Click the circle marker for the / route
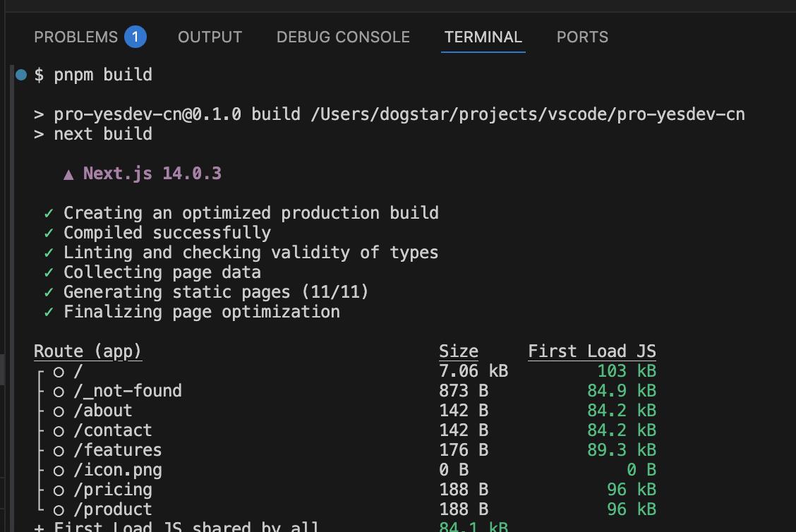The width and height of the screenshot is (796, 532). click(x=59, y=372)
